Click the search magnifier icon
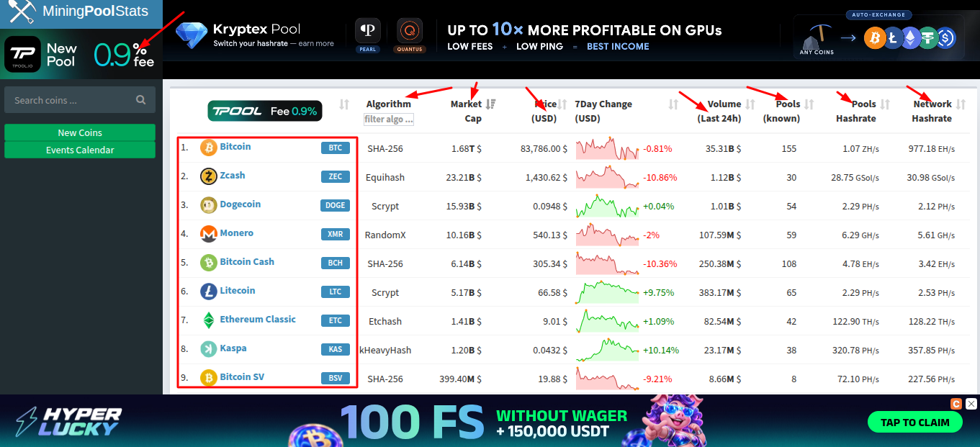Image resolution: width=980 pixels, height=447 pixels. point(141,100)
